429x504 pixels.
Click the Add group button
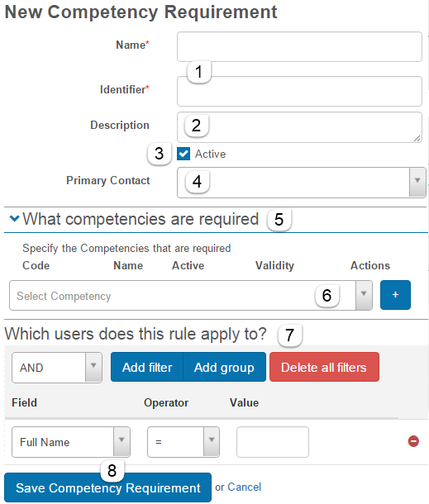(225, 367)
